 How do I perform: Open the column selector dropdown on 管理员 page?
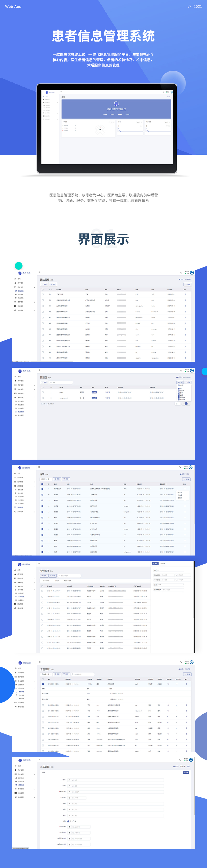[180, 382]
